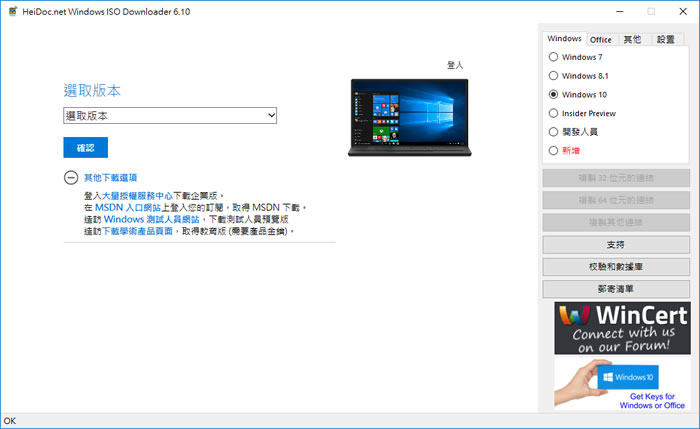The width and height of the screenshot is (700, 429).
Task: Click the 登入 sign-in text
Action: (x=455, y=65)
